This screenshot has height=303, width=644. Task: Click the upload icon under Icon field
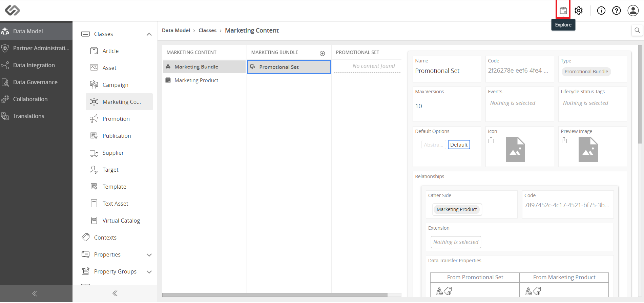[x=491, y=140]
